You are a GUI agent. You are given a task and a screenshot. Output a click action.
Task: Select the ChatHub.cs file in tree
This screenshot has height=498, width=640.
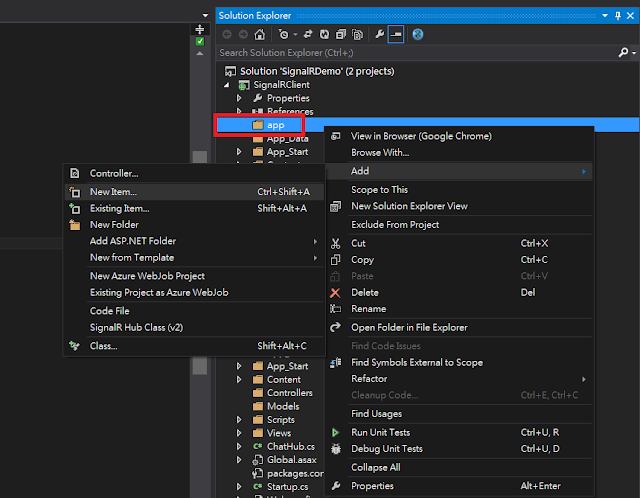point(290,446)
